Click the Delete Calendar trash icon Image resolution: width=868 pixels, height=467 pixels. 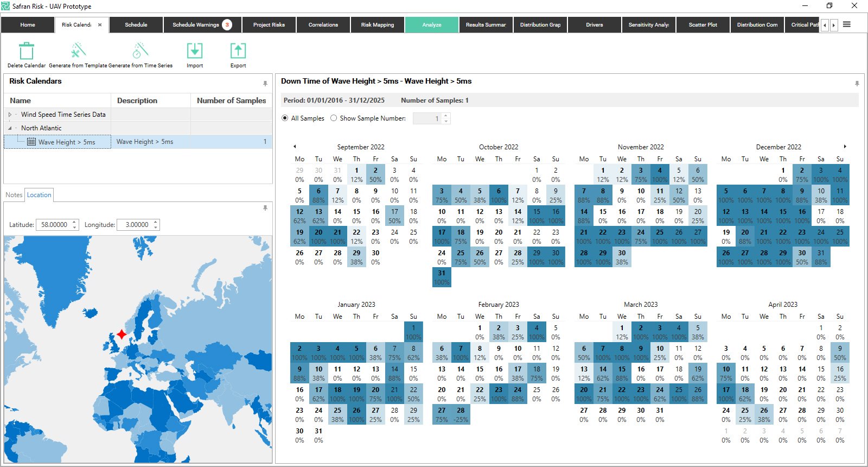(x=27, y=51)
